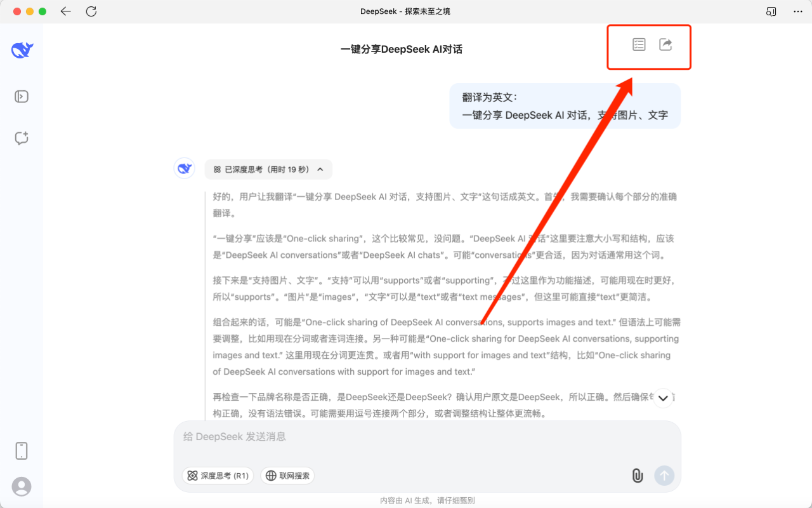Click the user message bubble 翻译为英文

[565, 106]
